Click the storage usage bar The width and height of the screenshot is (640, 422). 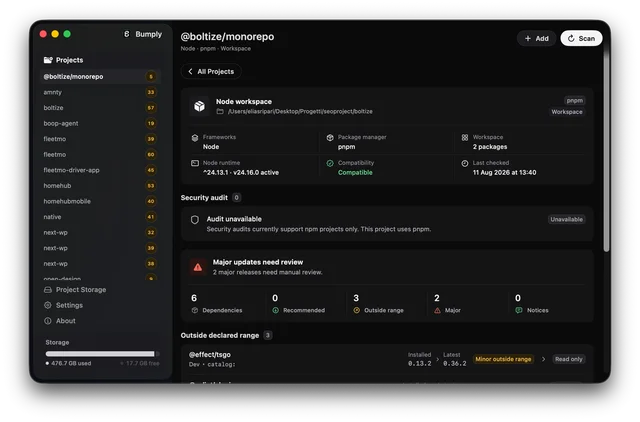click(102, 354)
